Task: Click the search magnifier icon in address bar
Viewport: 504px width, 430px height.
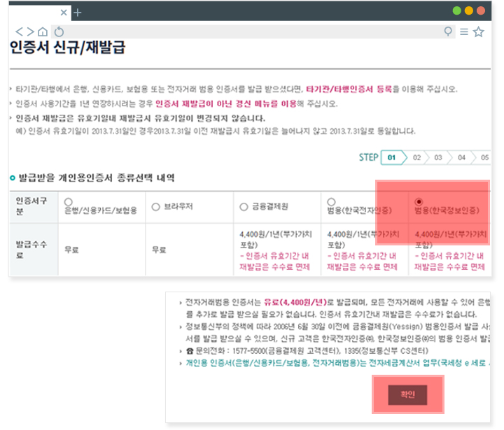Action: pyautogui.click(x=448, y=31)
